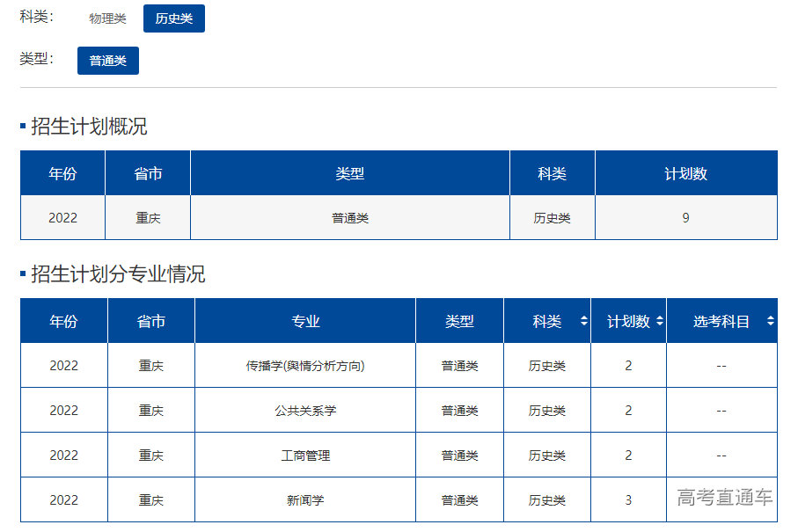This screenshot has width=798, height=532.
Task: Select the 历史类 subject filter
Action: click(x=173, y=18)
